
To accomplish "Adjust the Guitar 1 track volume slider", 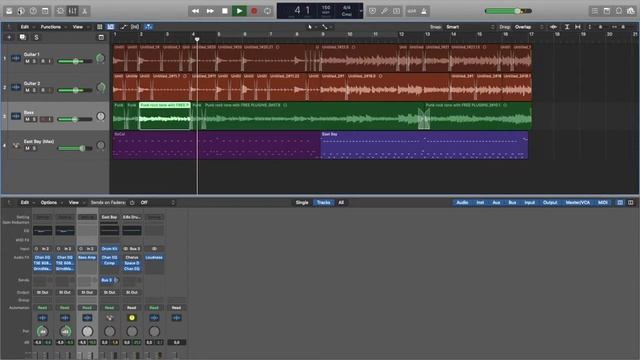I will [75, 61].
